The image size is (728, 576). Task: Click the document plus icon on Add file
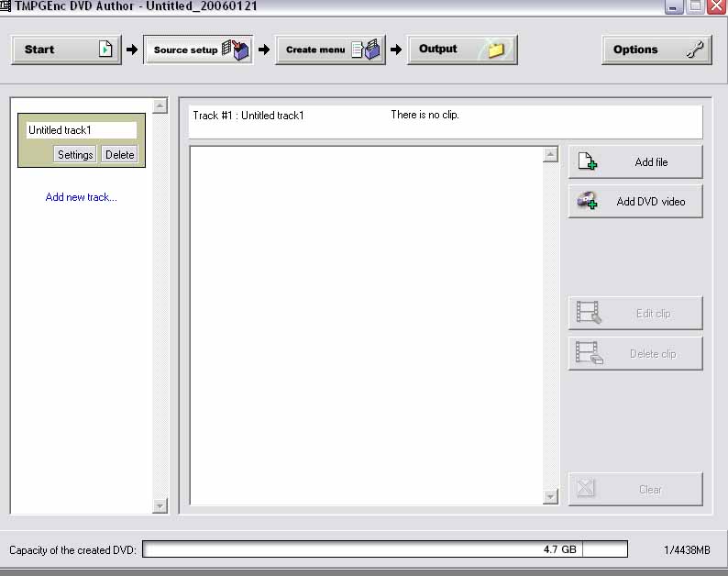[x=588, y=161]
